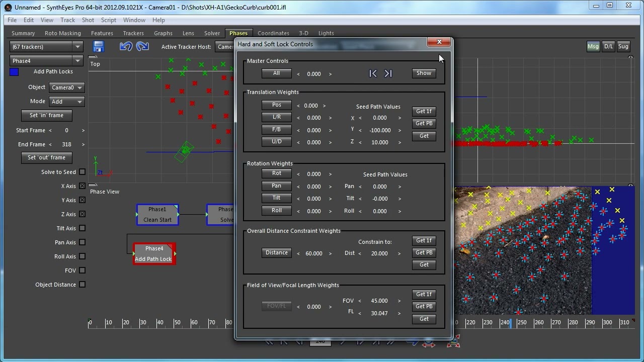
Task: Jump to last lock key icon
Action: [x=388, y=73]
